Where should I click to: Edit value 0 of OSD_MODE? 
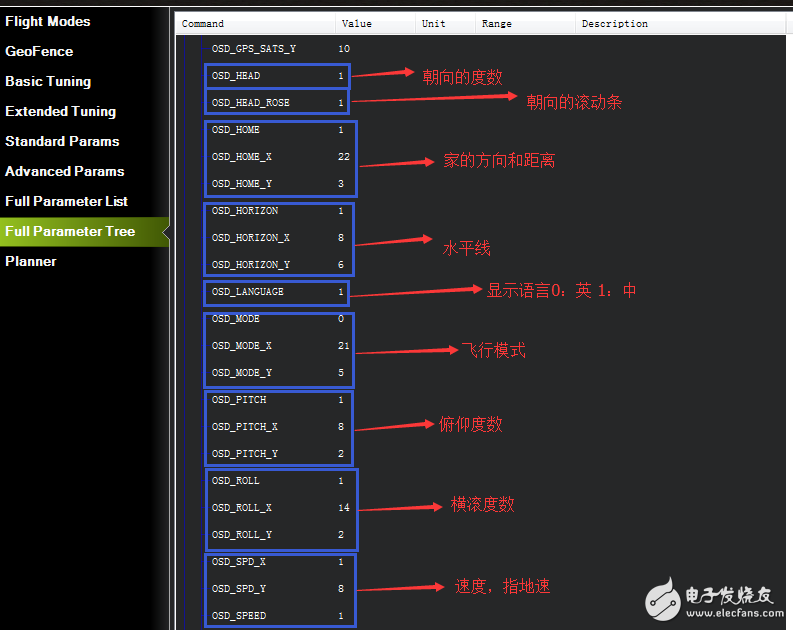[x=341, y=319]
